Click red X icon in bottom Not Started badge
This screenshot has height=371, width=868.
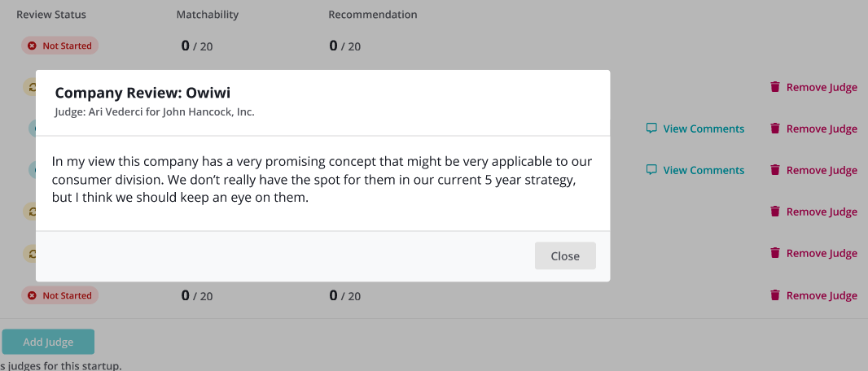32,296
